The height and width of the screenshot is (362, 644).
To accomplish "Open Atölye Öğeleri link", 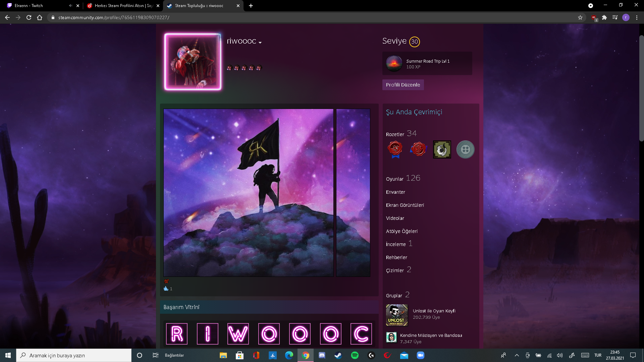I will pyautogui.click(x=402, y=231).
